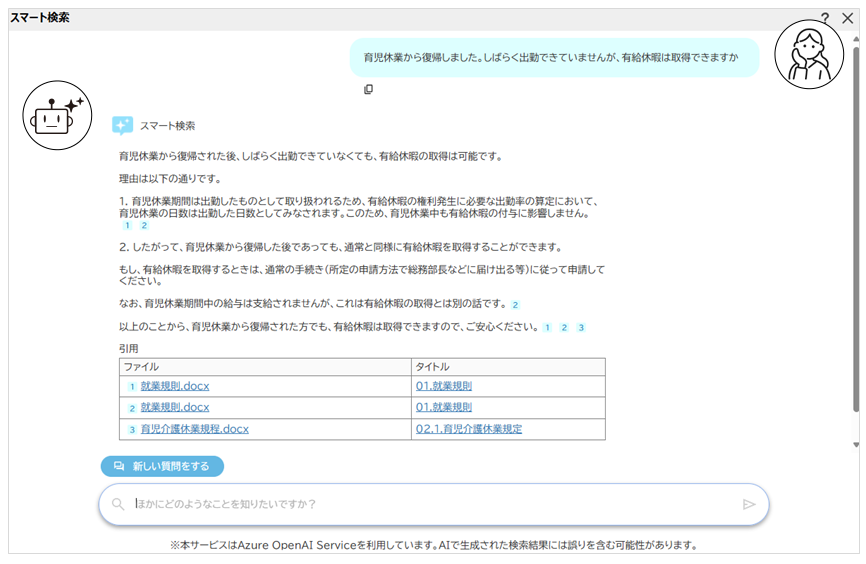Open the 02.1.育児介護休業規定 title link
This screenshot has height=564, width=866.
[468, 429]
